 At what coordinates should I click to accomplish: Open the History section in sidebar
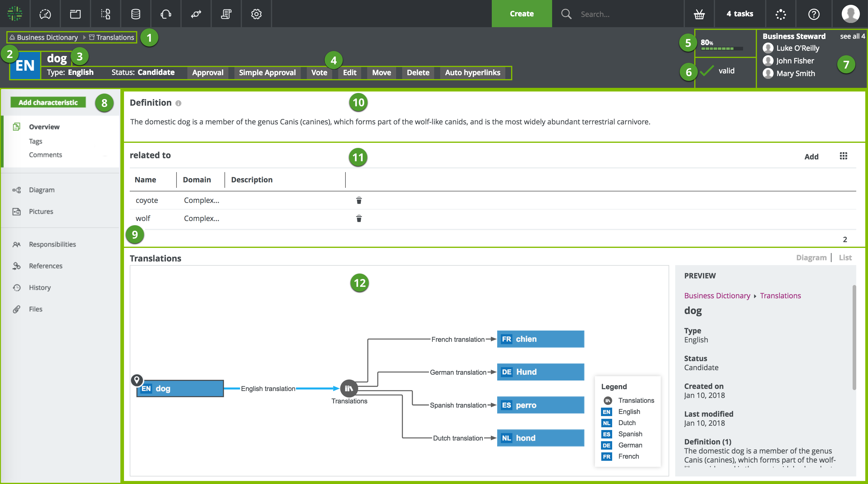tap(40, 287)
